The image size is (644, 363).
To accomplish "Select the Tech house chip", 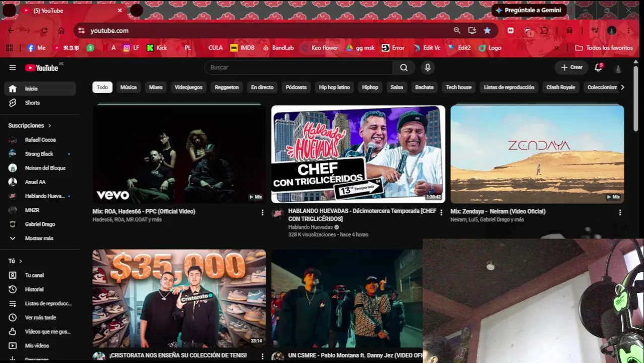I will pos(459,87).
